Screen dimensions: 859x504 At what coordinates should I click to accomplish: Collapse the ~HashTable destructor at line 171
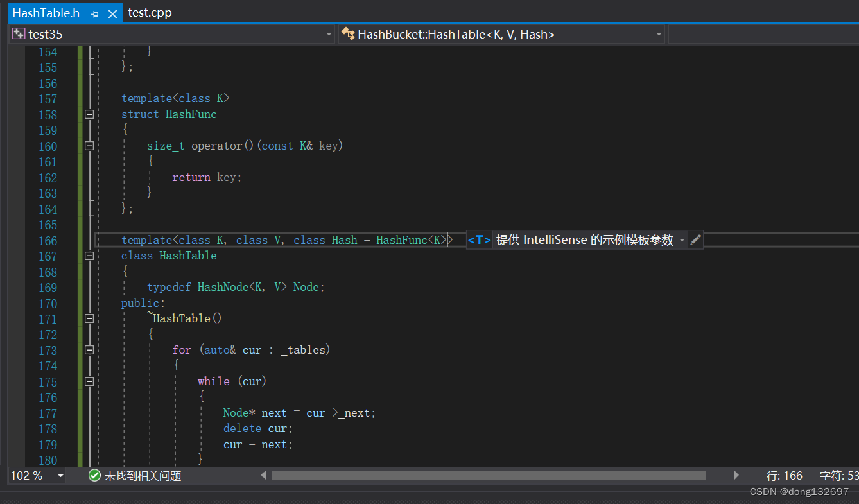pyautogui.click(x=89, y=318)
